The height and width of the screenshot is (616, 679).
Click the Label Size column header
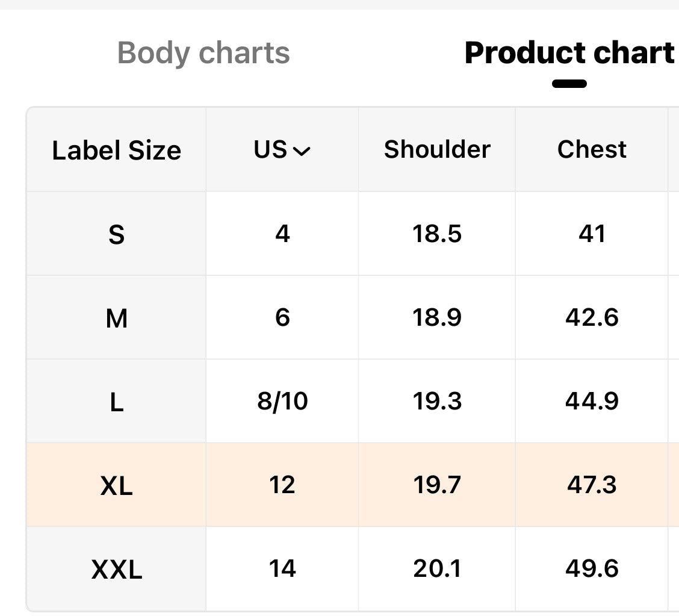coord(116,150)
